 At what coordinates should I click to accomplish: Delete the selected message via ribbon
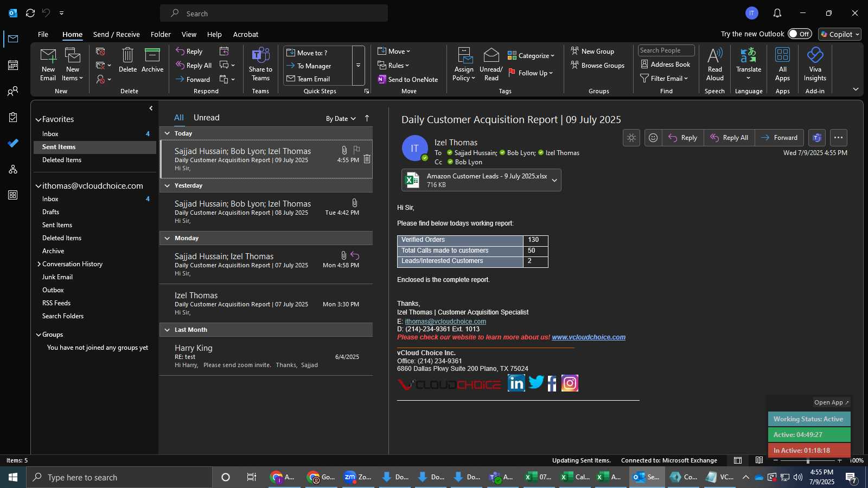[127, 60]
